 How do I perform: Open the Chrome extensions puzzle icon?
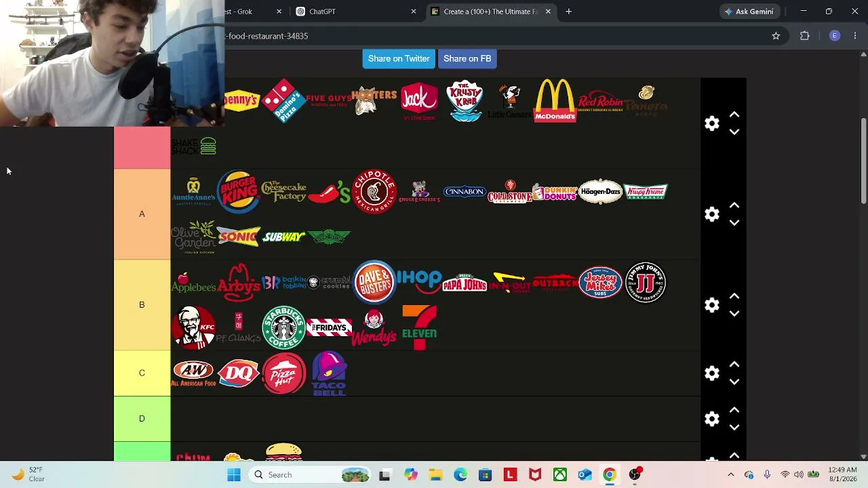[x=805, y=36]
